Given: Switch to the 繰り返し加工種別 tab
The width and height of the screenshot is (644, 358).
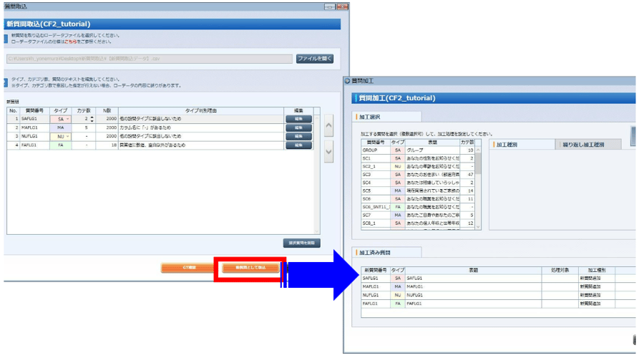Looking at the screenshot, I should click(590, 144).
